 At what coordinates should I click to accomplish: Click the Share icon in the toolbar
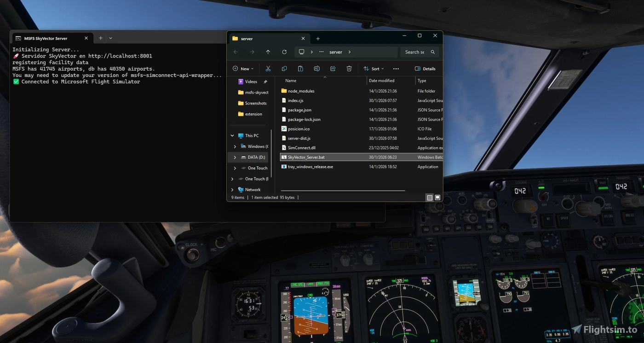[333, 68]
